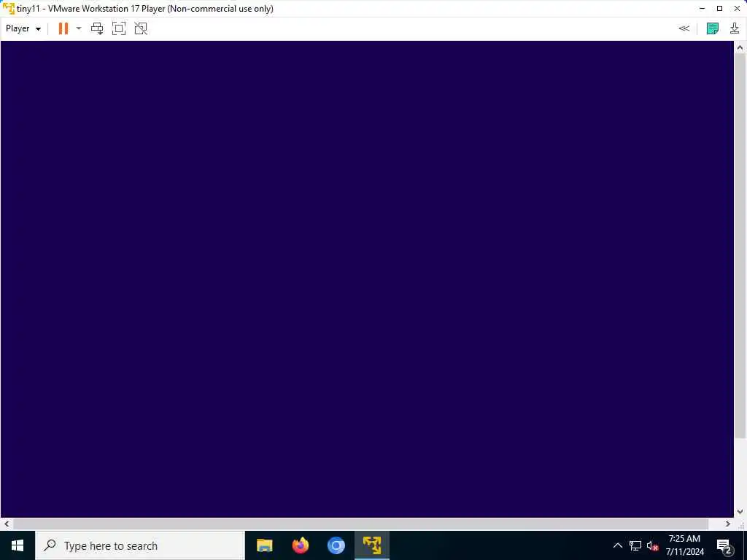This screenshot has height=560, width=747.
Task: Open the Player menu
Action: [x=23, y=28]
